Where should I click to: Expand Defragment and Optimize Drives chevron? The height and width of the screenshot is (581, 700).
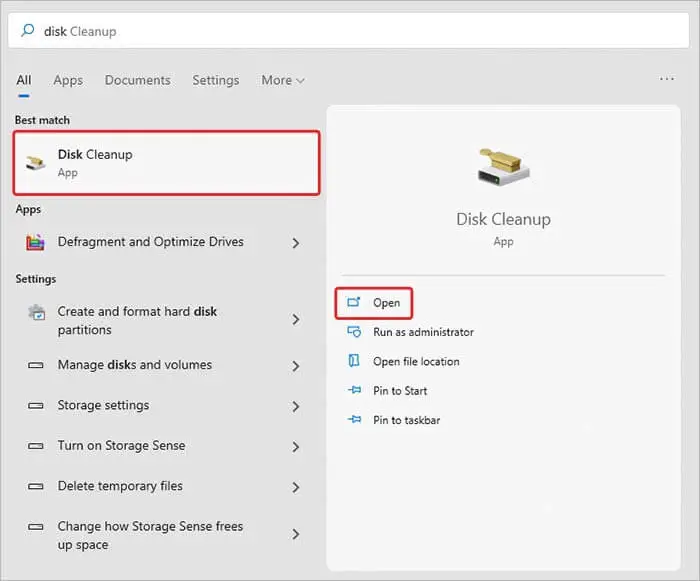tap(296, 243)
